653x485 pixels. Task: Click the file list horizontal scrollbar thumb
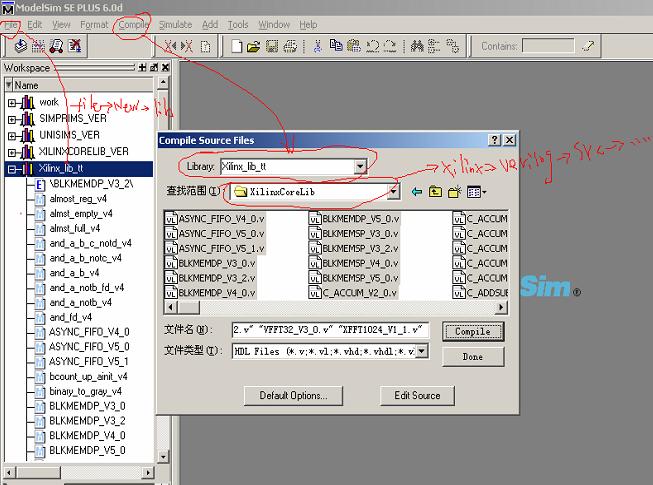click(x=189, y=308)
